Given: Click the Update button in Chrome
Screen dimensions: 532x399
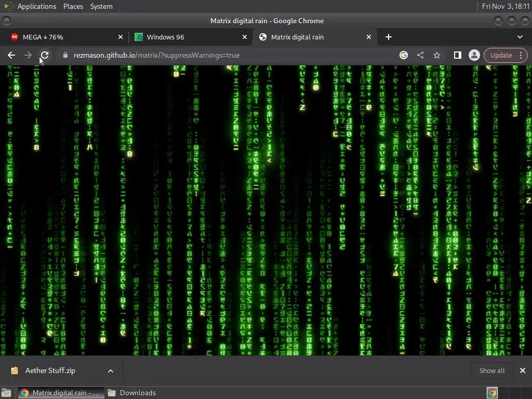Looking at the screenshot, I should [501, 55].
